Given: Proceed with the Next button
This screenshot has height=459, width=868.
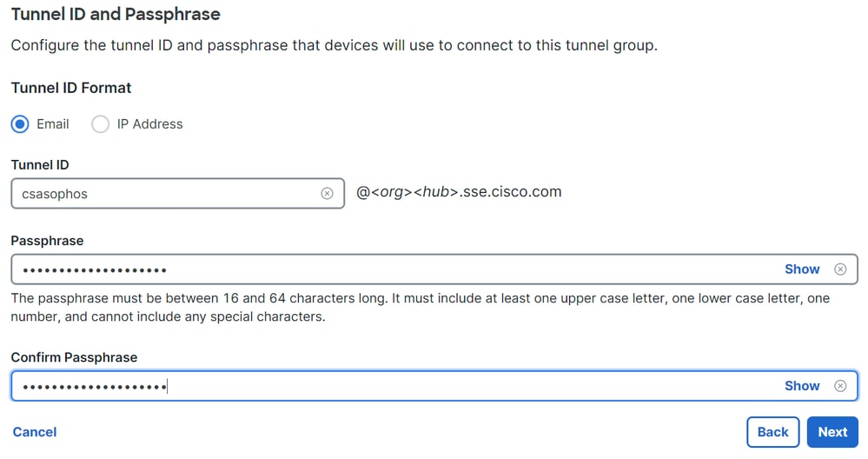Looking at the screenshot, I should 832,432.
